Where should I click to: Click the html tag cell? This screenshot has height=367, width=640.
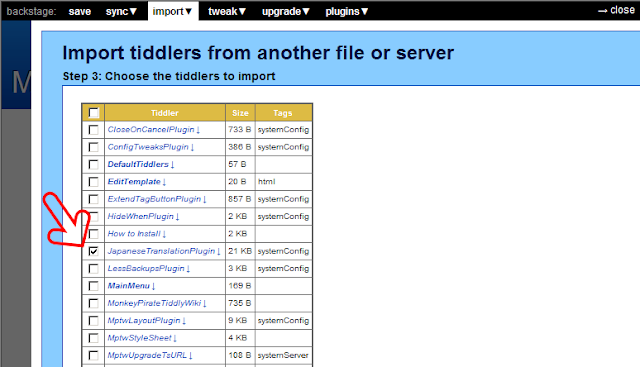283,182
